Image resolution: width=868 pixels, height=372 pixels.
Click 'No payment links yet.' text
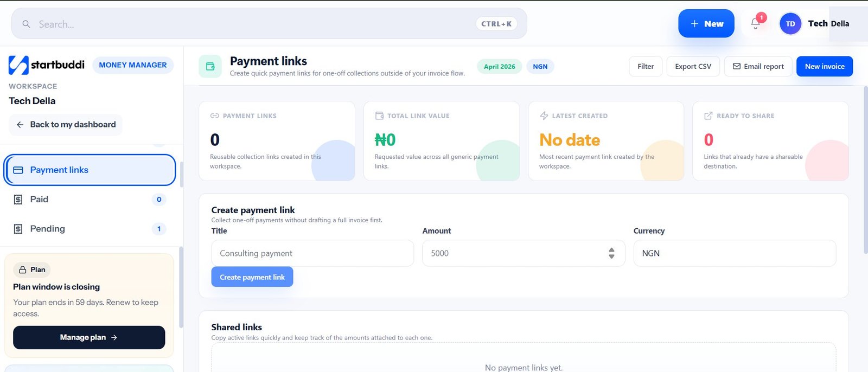pyautogui.click(x=524, y=368)
